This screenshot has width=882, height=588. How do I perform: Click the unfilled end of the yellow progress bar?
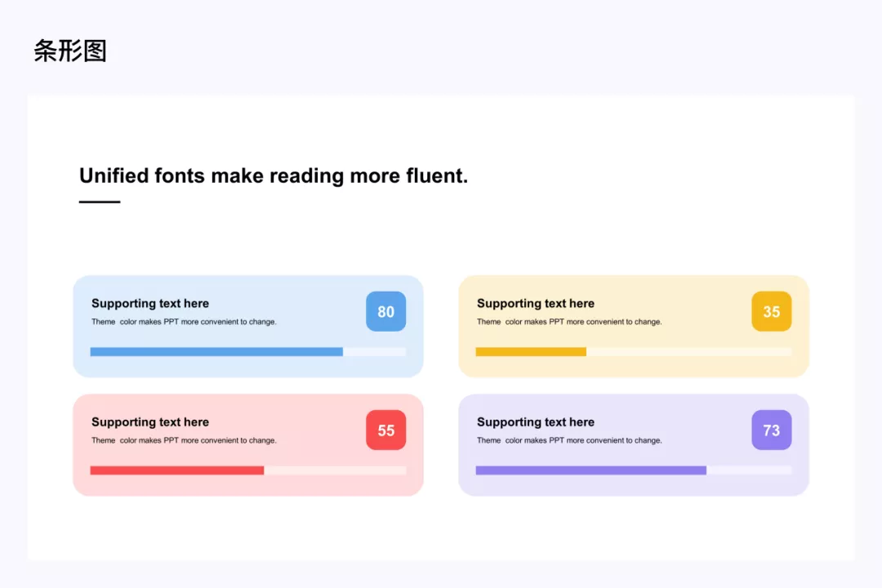tap(688, 352)
